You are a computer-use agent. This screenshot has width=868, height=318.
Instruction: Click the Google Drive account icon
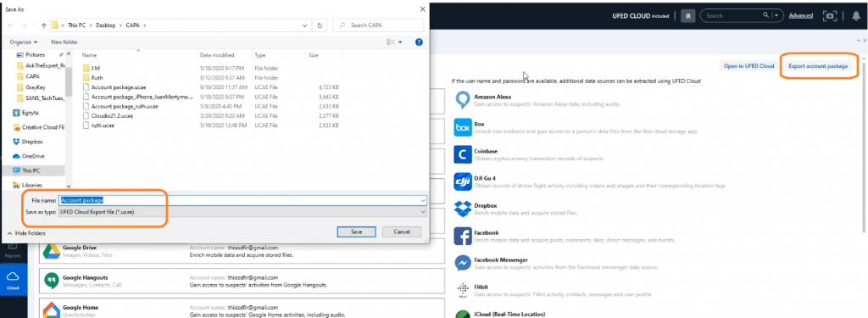[52, 251]
